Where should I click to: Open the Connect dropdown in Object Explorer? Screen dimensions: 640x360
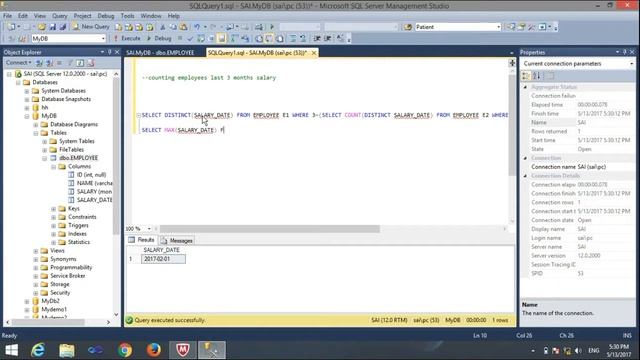18,63
